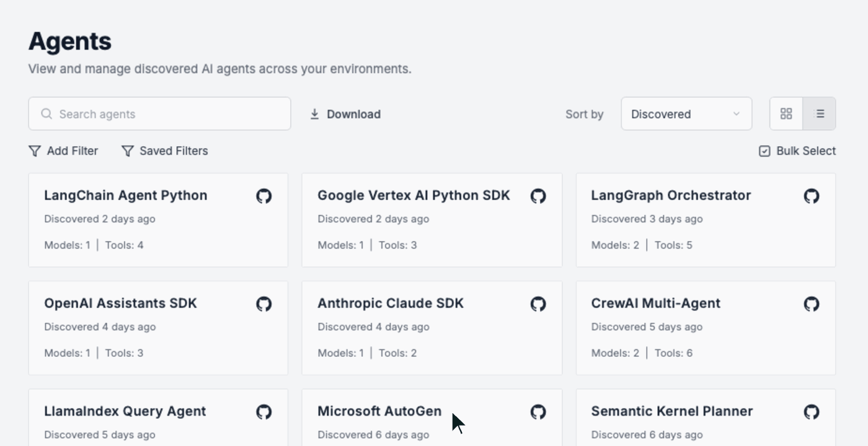The height and width of the screenshot is (446, 868).
Task: Open GitHub icon on Semantic Kernel Planner card
Action: [x=812, y=412]
